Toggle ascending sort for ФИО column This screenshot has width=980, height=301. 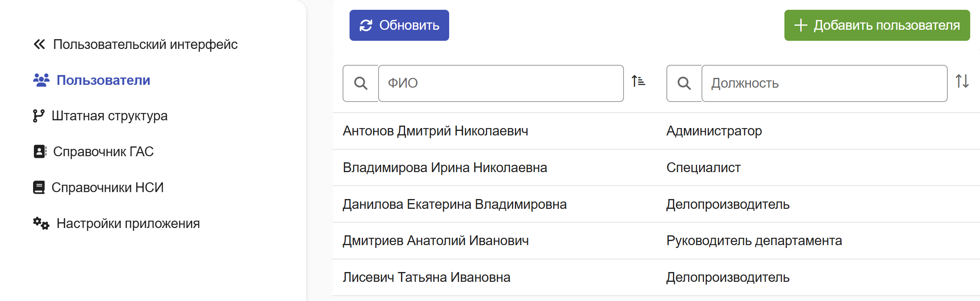click(638, 81)
